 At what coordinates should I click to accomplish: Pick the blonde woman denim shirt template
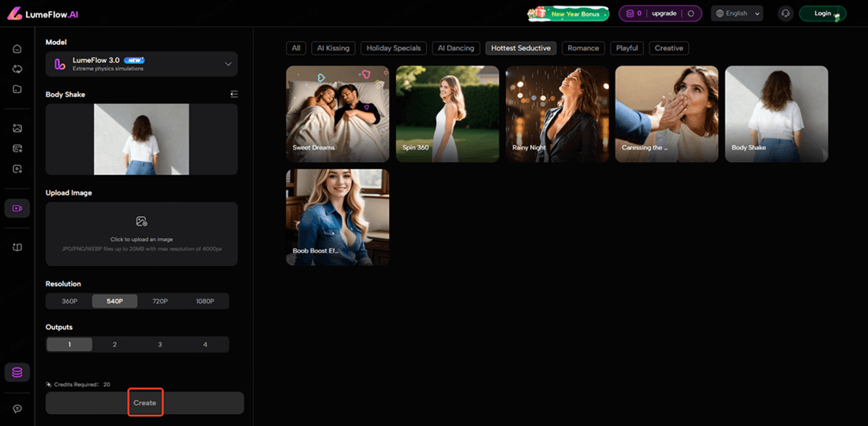tap(338, 217)
